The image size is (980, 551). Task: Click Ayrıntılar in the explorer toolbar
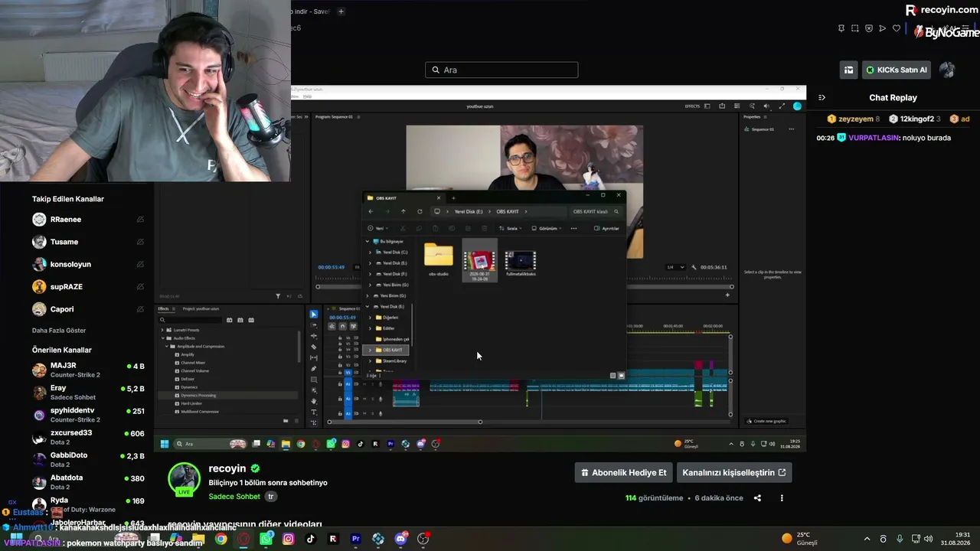click(x=606, y=228)
